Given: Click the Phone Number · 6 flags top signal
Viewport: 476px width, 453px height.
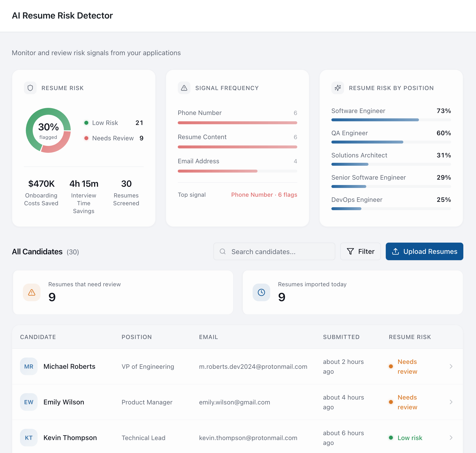Looking at the screenshot, I should click(264, 195).
